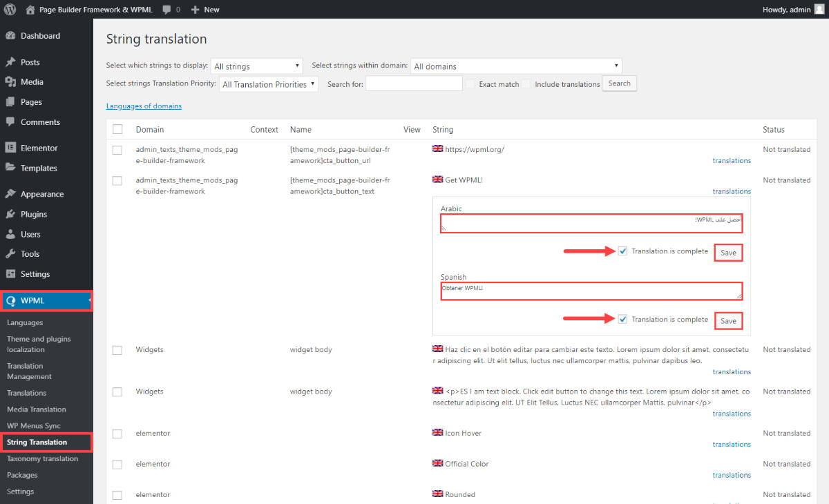The image size is (829, 504).
Task: Click the WPML logo icon in sidebar
Action: click(10, 301)
